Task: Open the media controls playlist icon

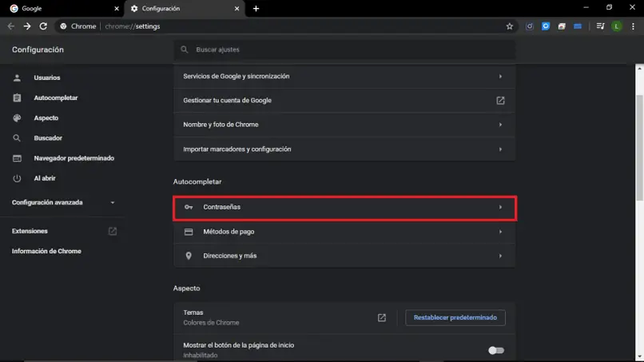Action: pos(600,26)
